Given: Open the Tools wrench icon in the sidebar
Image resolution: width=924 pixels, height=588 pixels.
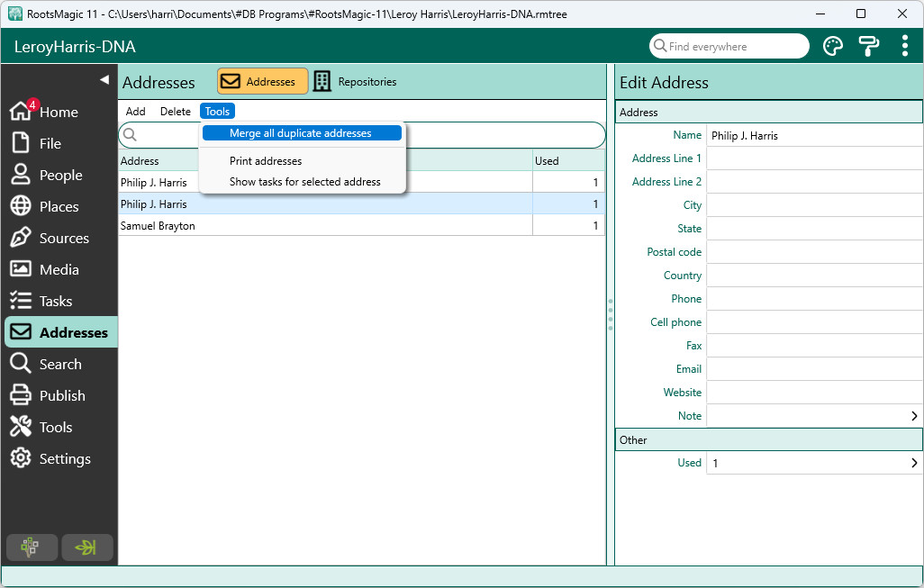Looking at the screenshot, I should click(x=21, y=427).
